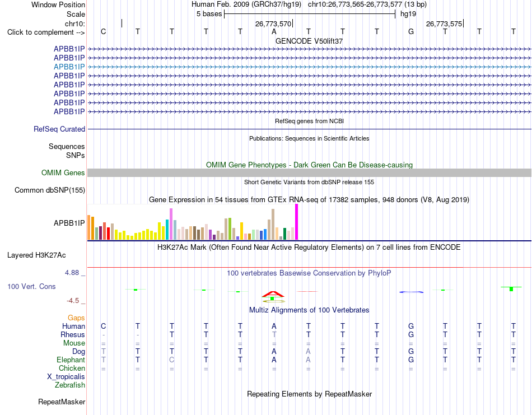Click base 'C' in the chr10 sequence row
The image size is (532, 415).
point(104,31)
